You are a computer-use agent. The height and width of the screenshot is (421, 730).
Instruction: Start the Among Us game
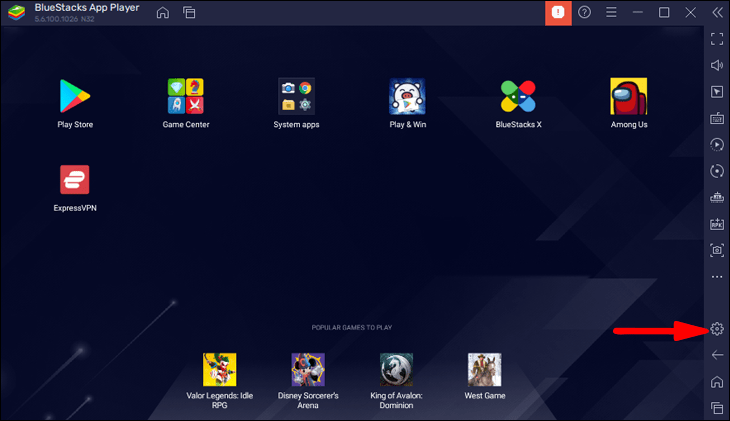click(x=629, y=96)
